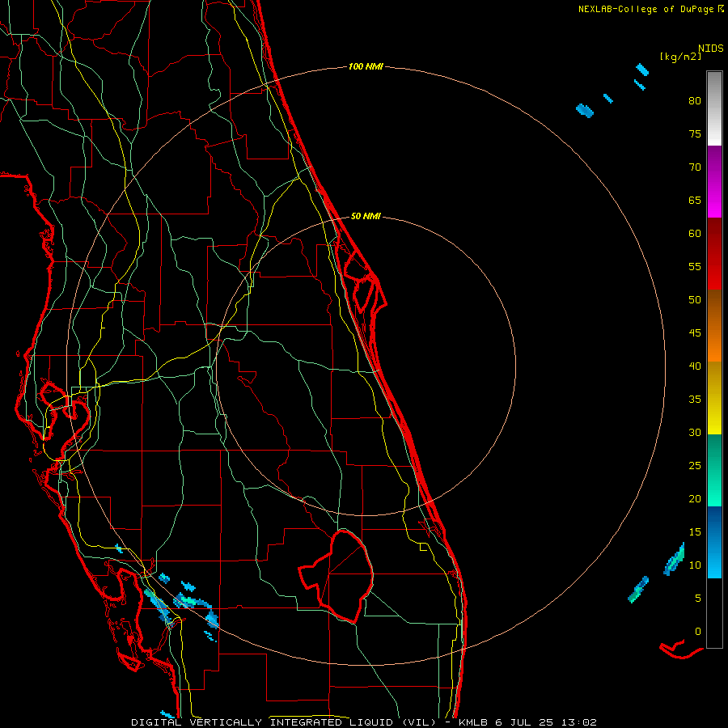Click the 65 value on the scale

695,201
